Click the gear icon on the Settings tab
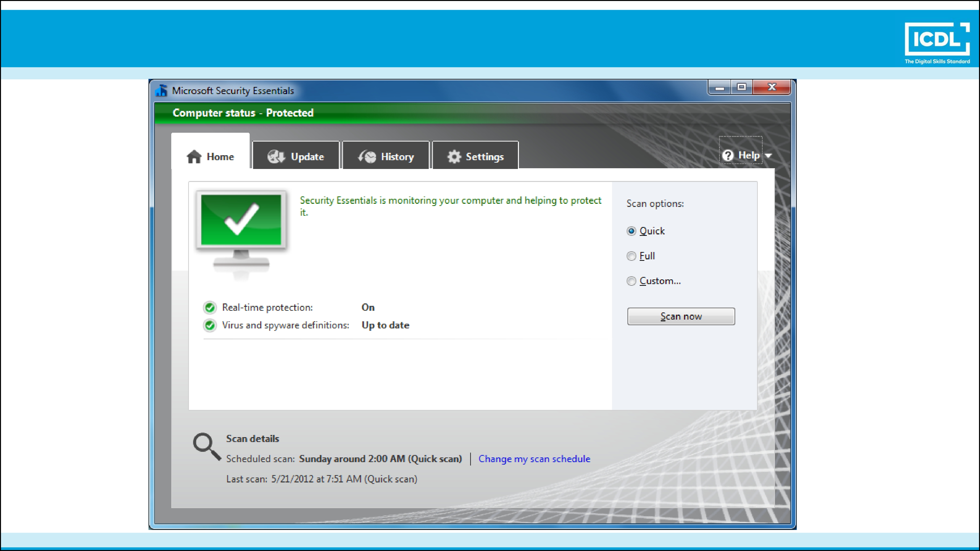980x551 pixels. 454,157
